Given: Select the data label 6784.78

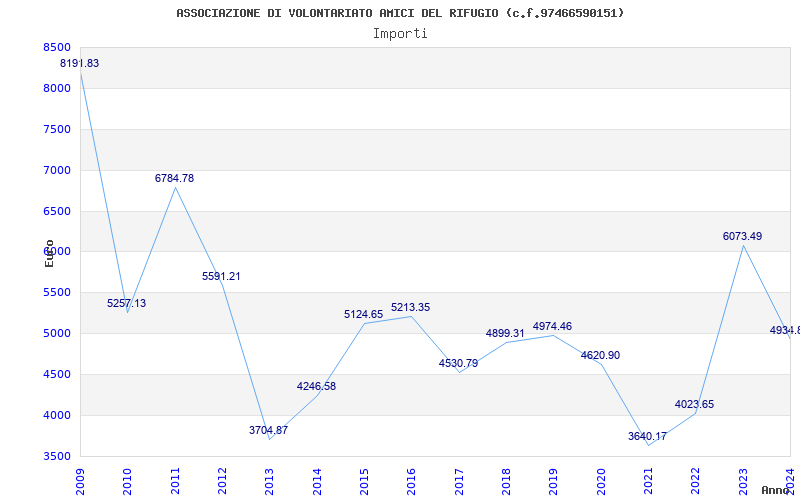Looking at the screenshot, I should tap(174, 179).
